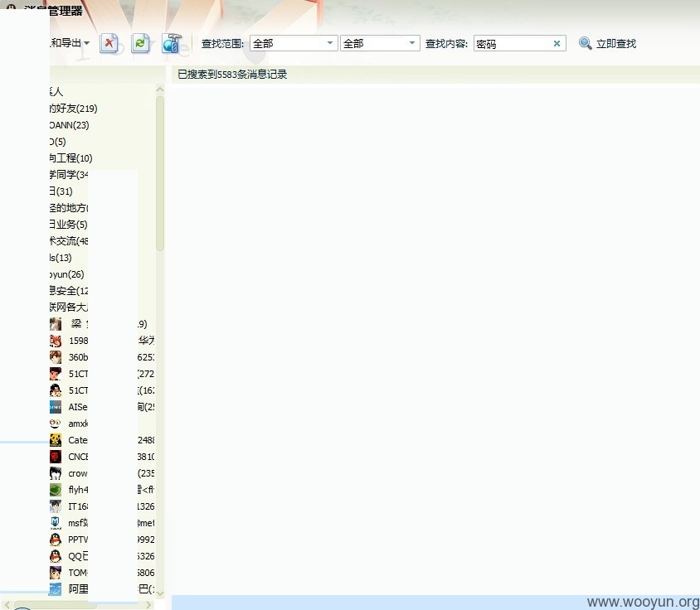Click the horizontal scrollbar left arrow

coord(7,605)
